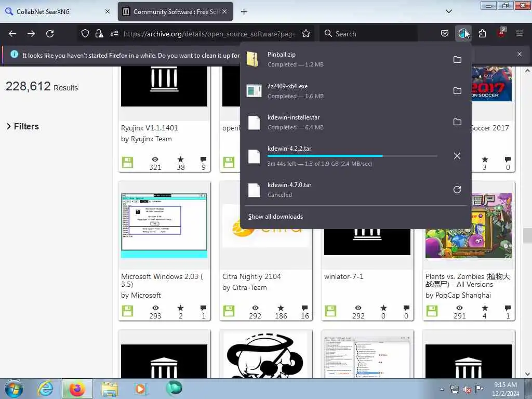Show site security lock information
This screenshot has height=399, width=532.
[99, 33]
